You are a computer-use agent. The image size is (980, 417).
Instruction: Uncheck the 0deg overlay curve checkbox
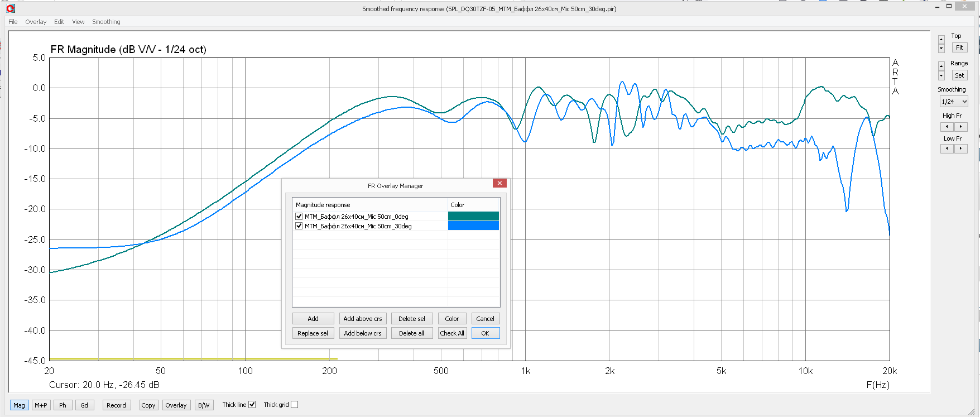[299, 217]
